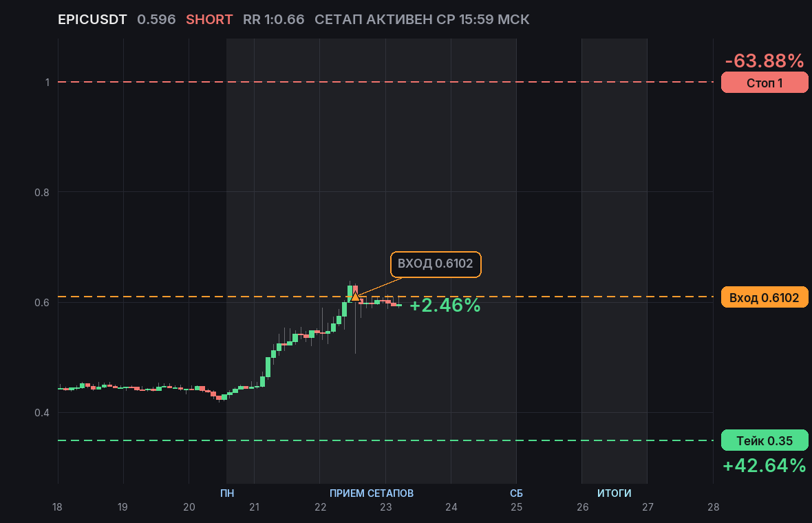The height and width of the screenshot is (523, 812).
Task: Click the red Стоп 1 price tag
Action: [x=765, y=83]
